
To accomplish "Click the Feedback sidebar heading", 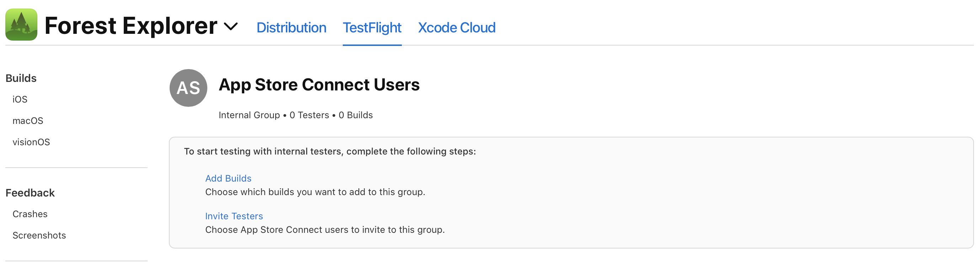I will [x=30, y=193].
